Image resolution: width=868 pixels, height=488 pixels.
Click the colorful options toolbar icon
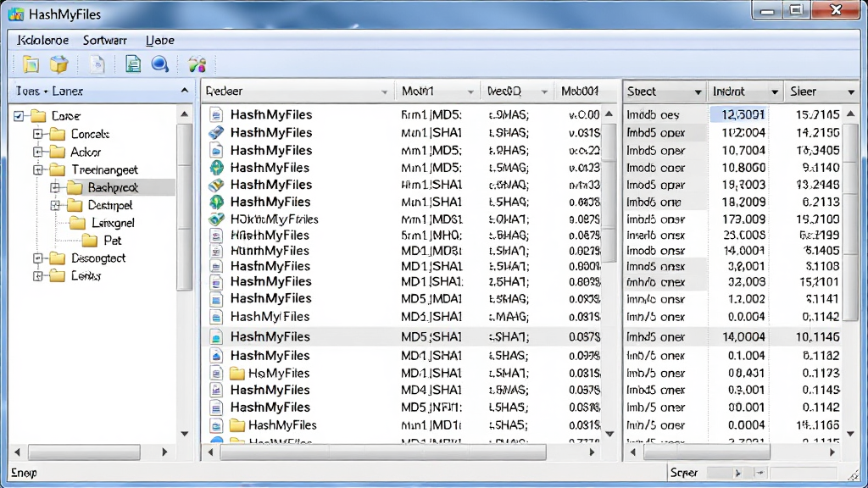[197, 64]
